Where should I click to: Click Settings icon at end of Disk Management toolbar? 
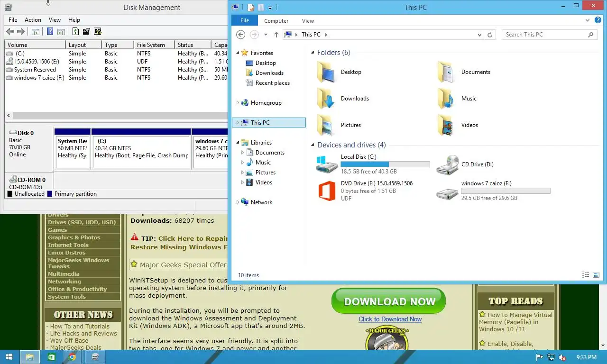pyautogui.click(x=98, y=32)
